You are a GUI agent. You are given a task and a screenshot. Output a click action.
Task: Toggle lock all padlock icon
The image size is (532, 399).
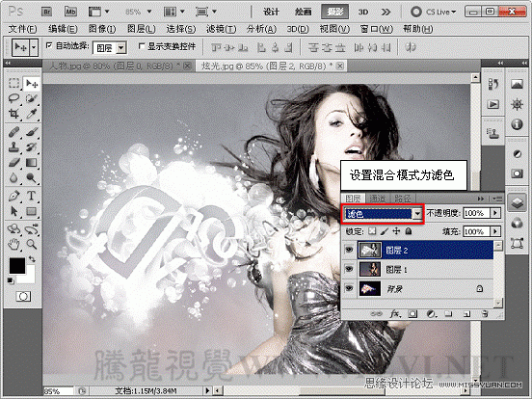(409, 231)
